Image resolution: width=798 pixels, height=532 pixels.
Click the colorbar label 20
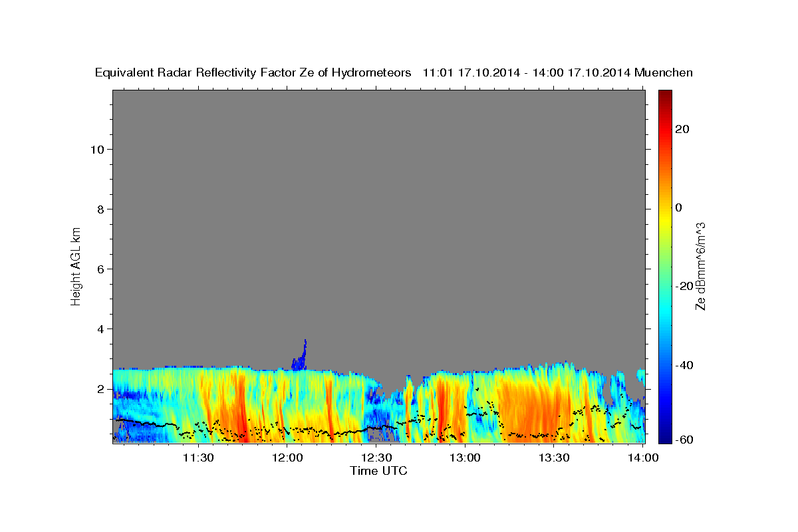(x=682, y=129)
